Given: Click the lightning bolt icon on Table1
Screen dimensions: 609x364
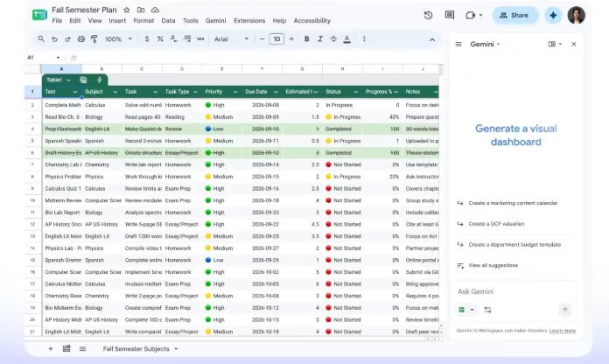Looking at the screenshot, I should pos(100,80).
